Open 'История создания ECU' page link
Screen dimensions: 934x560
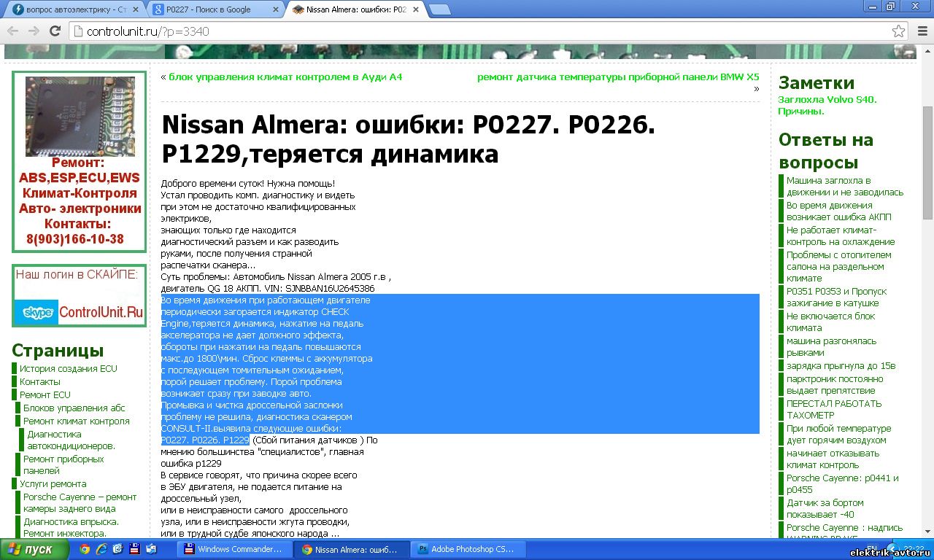click(68, 368)
